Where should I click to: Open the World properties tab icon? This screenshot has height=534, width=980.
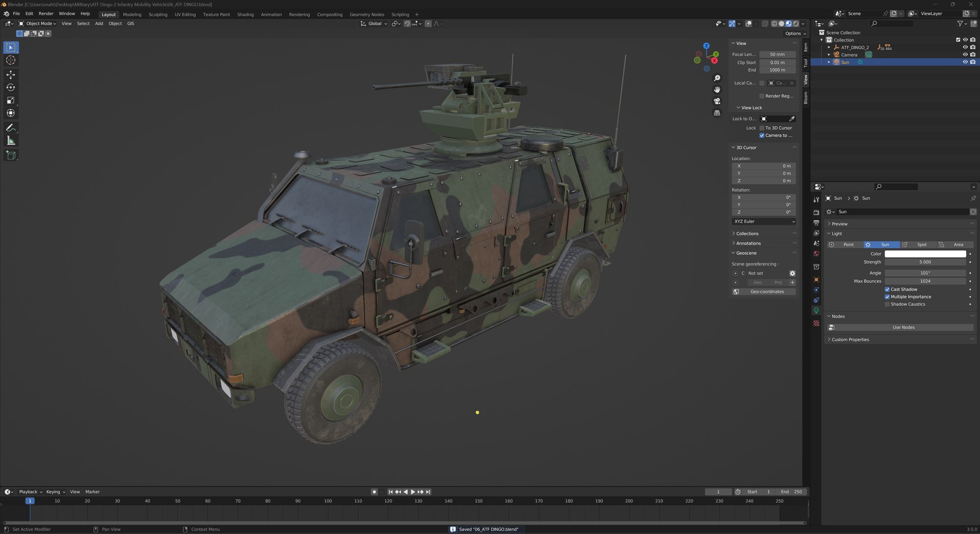[816, 254]
